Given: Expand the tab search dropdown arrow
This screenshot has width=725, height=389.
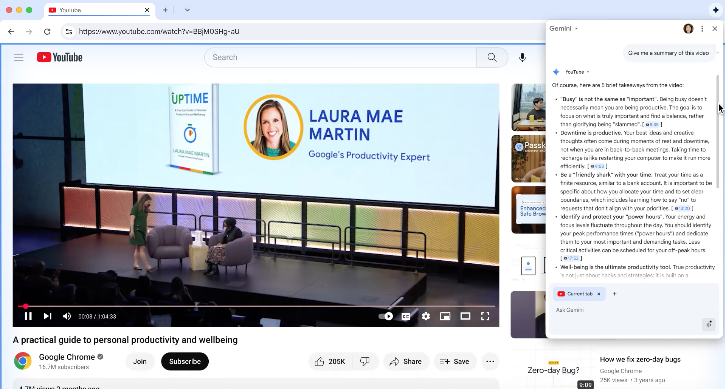Looking at the screenshot, I should 187,10.
